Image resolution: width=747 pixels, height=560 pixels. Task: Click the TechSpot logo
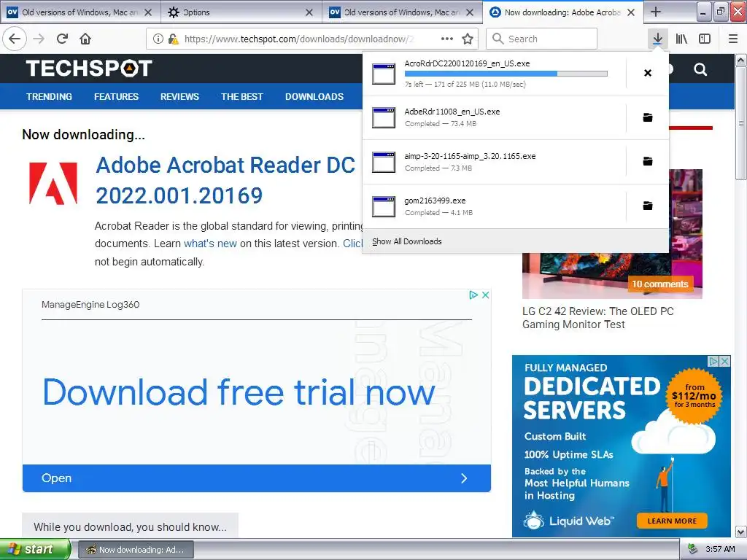89,68
